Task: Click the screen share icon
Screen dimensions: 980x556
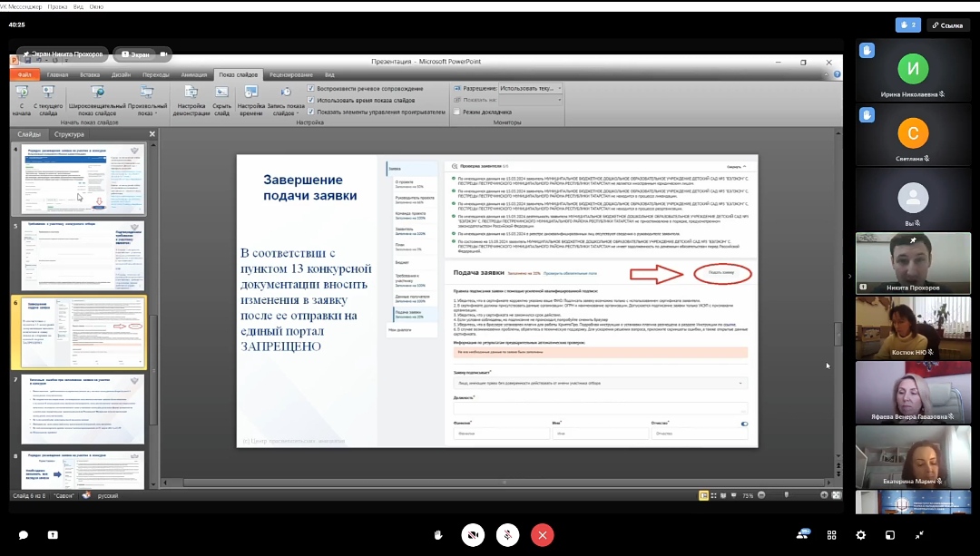Action: tap(53, 535)
